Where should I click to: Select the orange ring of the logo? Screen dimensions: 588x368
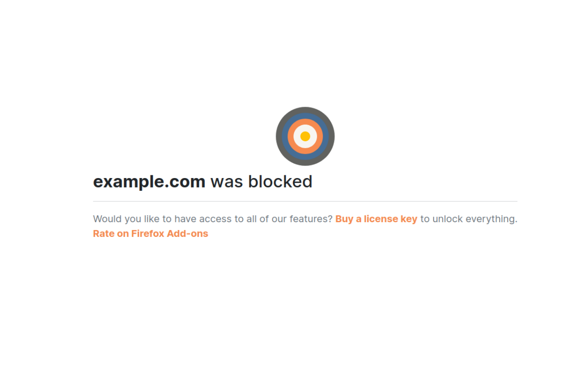click(305, 122)
